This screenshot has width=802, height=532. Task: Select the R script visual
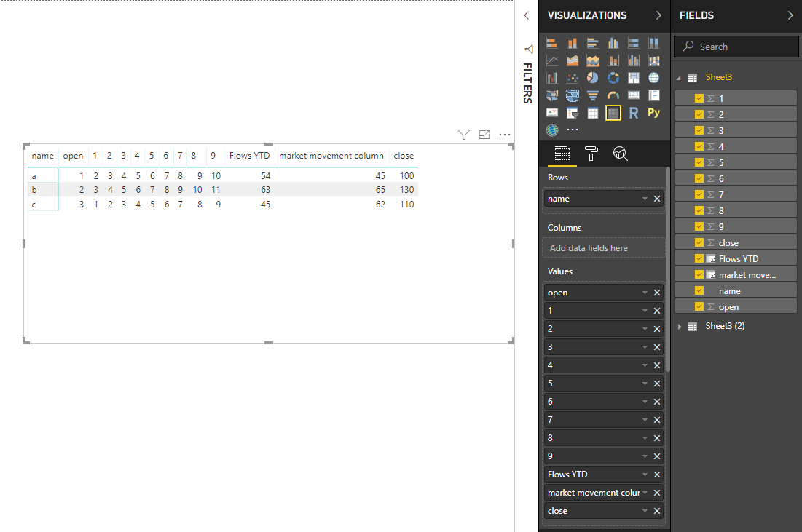pyautogui.click(x=634, y=113)
